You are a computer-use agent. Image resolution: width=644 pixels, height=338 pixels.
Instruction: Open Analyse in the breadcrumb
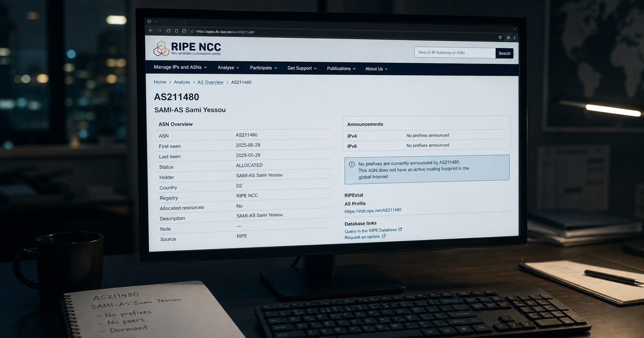[x=182, y=82]
